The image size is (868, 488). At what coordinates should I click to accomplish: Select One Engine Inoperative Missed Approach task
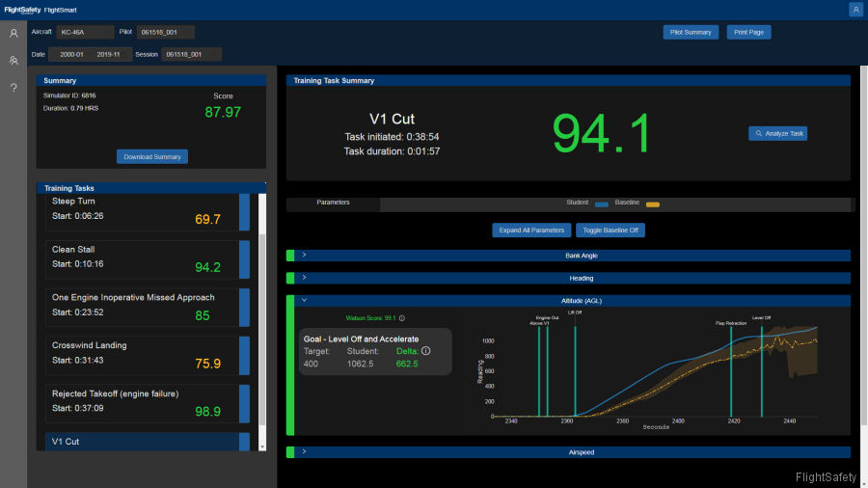(x=148, y=308)
